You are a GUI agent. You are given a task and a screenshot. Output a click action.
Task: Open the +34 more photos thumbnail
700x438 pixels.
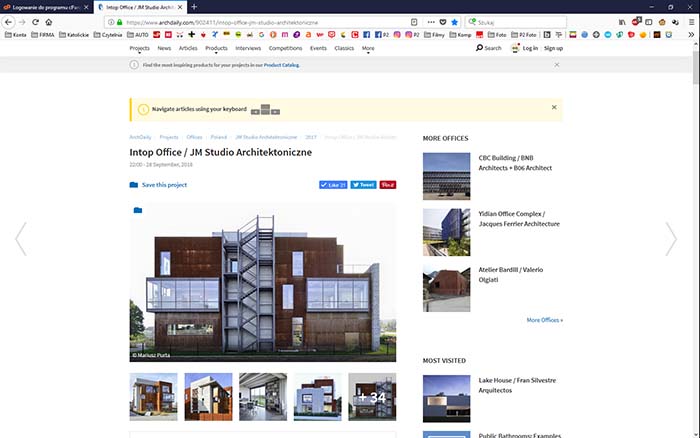(372, 397)
